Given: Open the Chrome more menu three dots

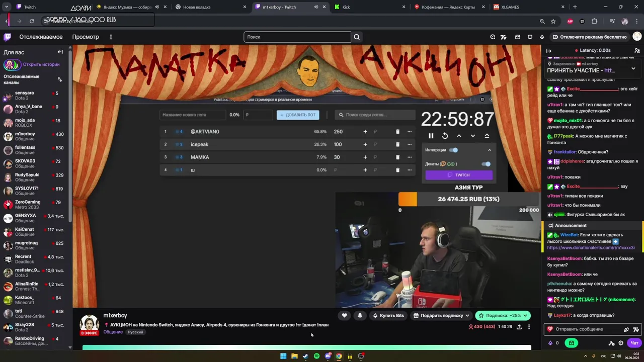Looking at the screenshot, I should (x=637, y=21).
